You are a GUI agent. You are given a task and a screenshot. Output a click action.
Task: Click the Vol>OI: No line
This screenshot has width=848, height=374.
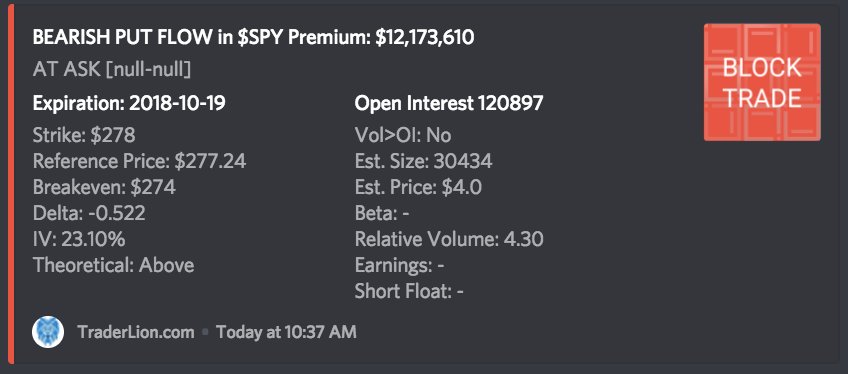[x=403, y=135]
